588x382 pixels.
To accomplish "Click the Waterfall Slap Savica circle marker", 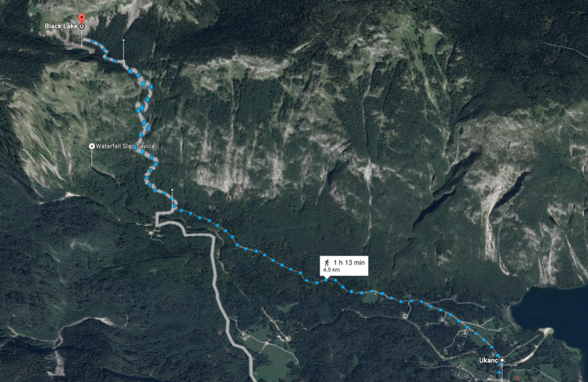I will (92, 146).
